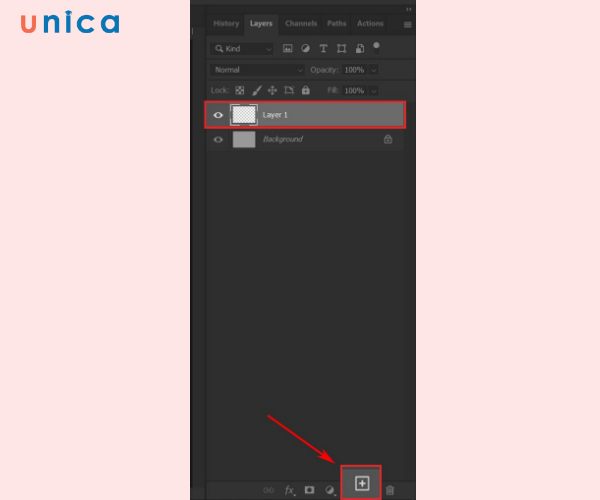
Task: Unlock the Background layer padlock
Action: pos(388,139)
